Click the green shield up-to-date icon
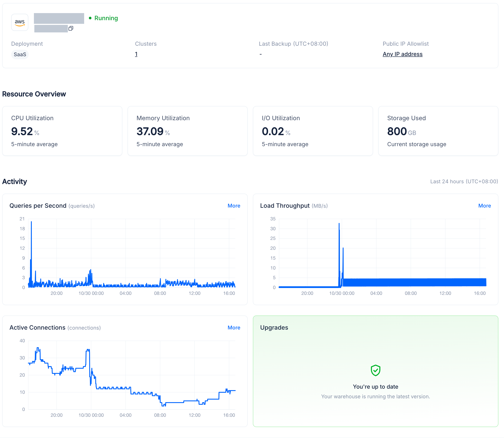Image resolution: width=504 pixels, height=438 pixels. [375, 370]
